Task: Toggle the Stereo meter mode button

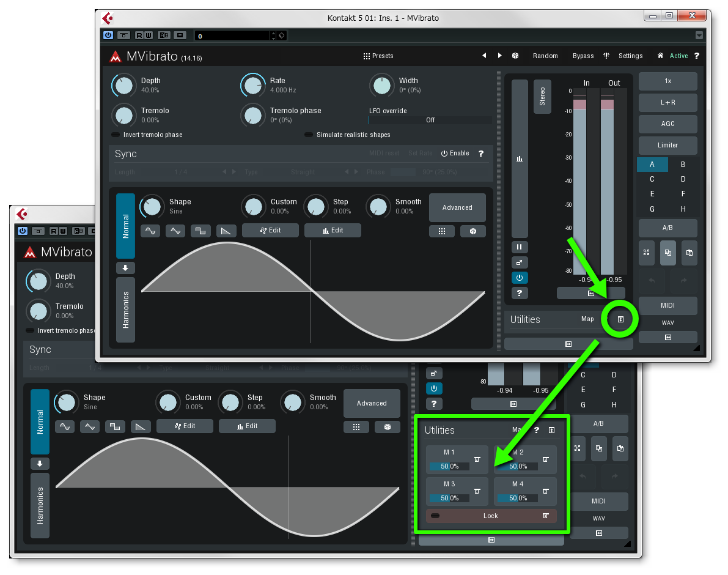Action: pos(542,97)
